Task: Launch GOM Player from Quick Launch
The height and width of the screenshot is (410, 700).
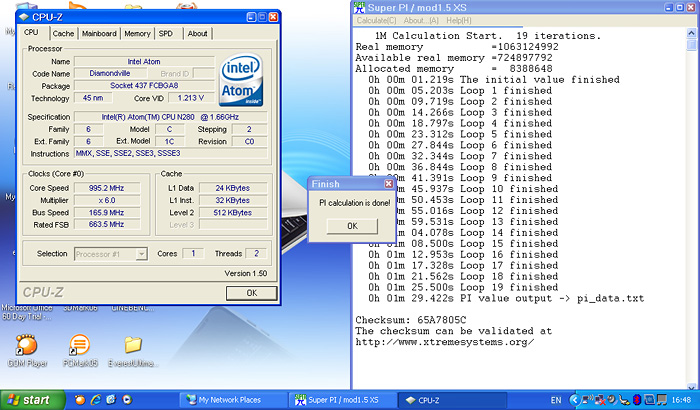Action: [80, 400]
